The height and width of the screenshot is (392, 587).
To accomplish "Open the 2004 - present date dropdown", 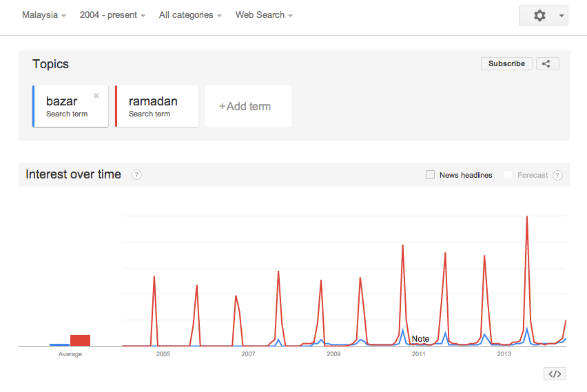I will pos(112,15).
